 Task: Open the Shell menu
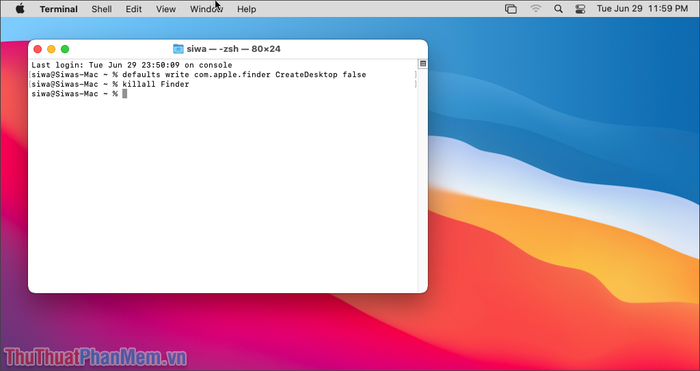[102, 9]
